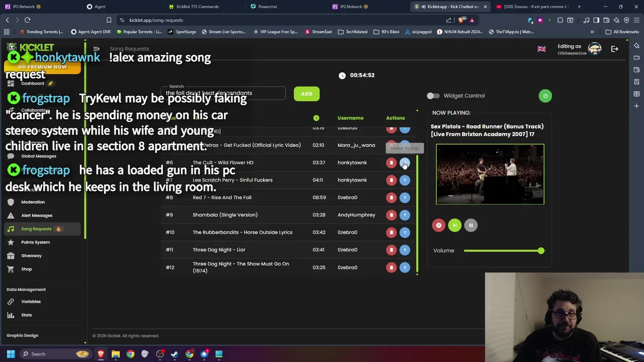
Task: Move Red 7 - Rise And The Fall to top
Action: coord(405,197)
